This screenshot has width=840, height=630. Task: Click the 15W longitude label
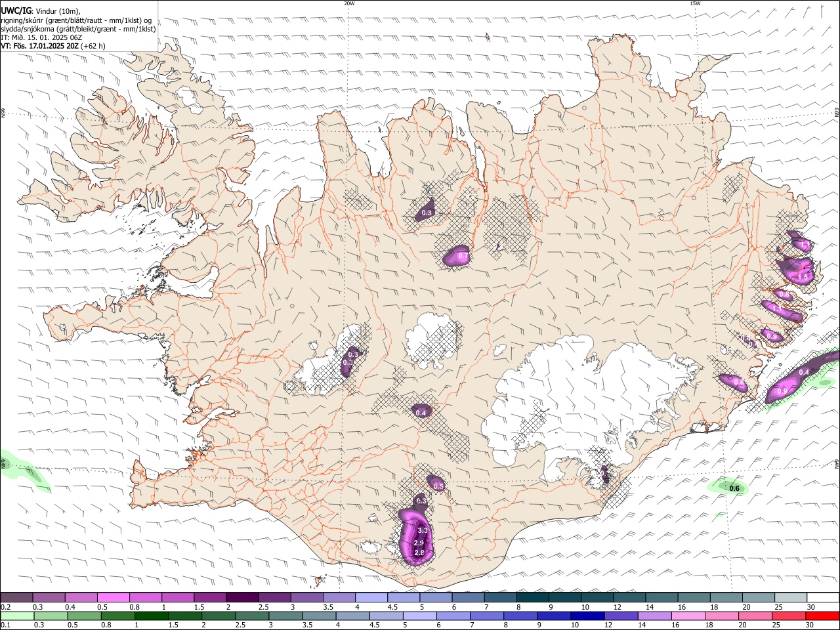[x=695, y=3]
